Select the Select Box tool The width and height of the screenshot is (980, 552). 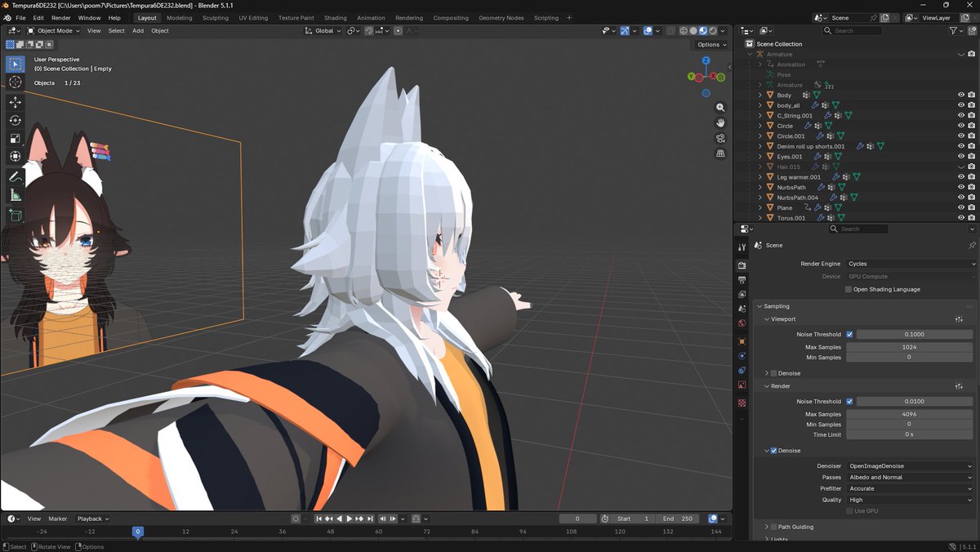[15, 64]
